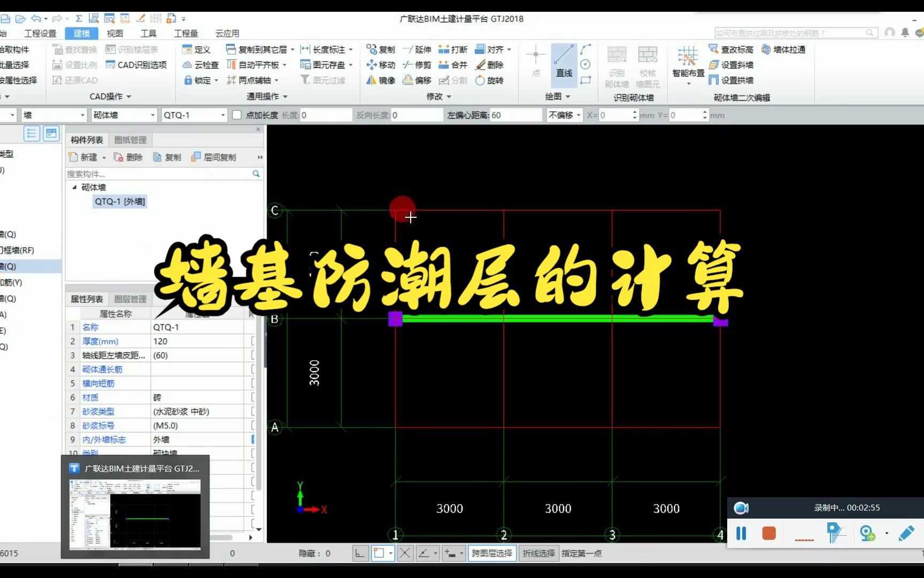Click the recorder pencil annotation icon
Screen dimensions: 924x578
click(906, 533)
